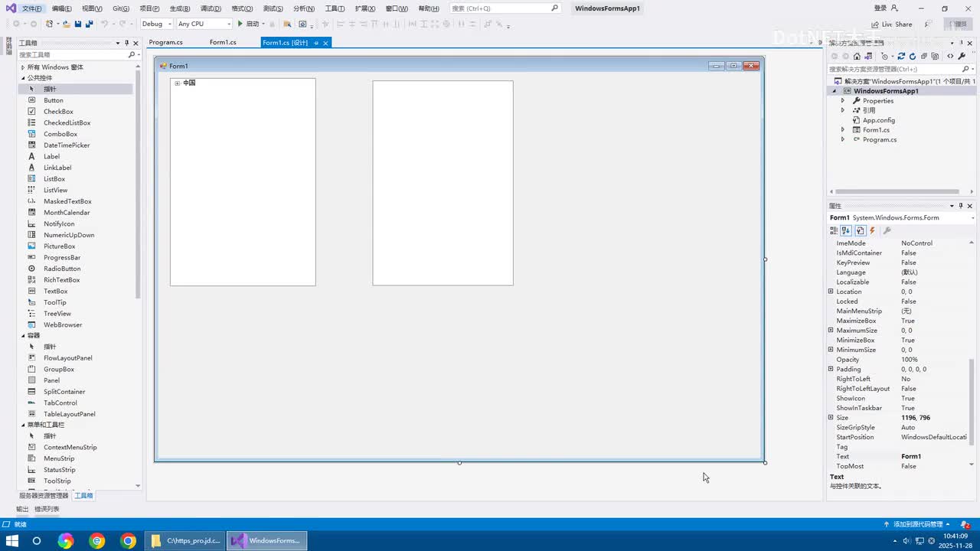This screenshot has height=551, width=980.
Task: Collapse the 公共控件 toolbox group
Action: (23, 78)
